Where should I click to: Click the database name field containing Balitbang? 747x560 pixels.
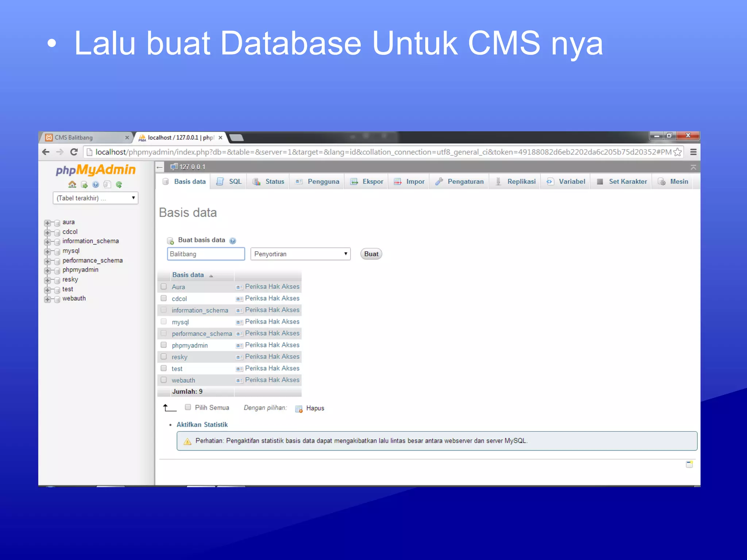(206, 254)
